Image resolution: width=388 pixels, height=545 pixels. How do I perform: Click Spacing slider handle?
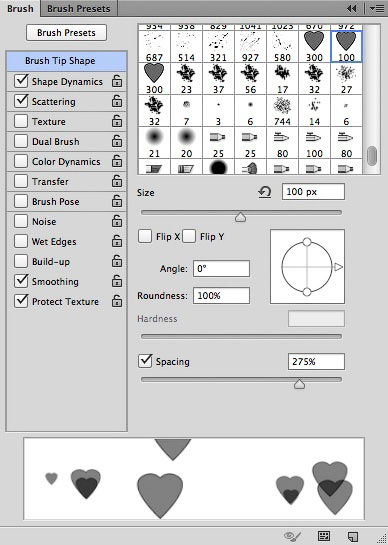(299, 384)
